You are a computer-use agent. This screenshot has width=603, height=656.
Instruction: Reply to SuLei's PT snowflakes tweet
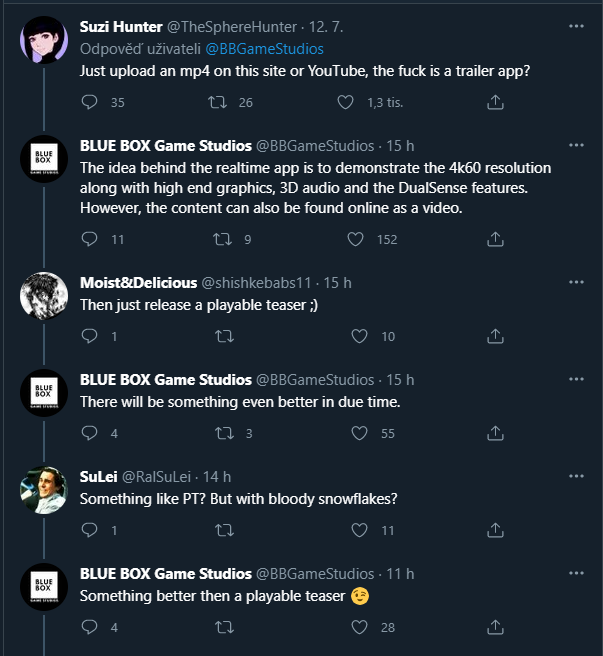point(89,530)
